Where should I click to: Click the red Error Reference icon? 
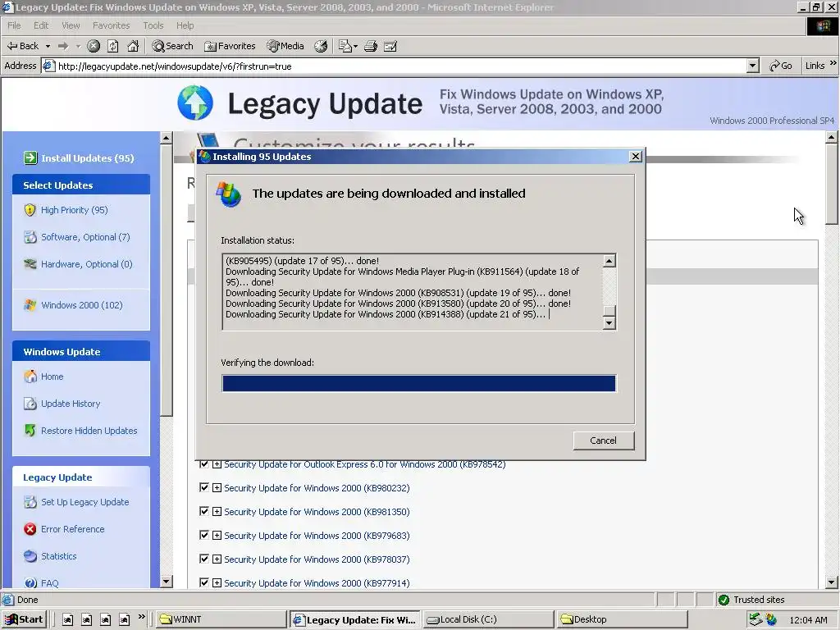[30, 529]
